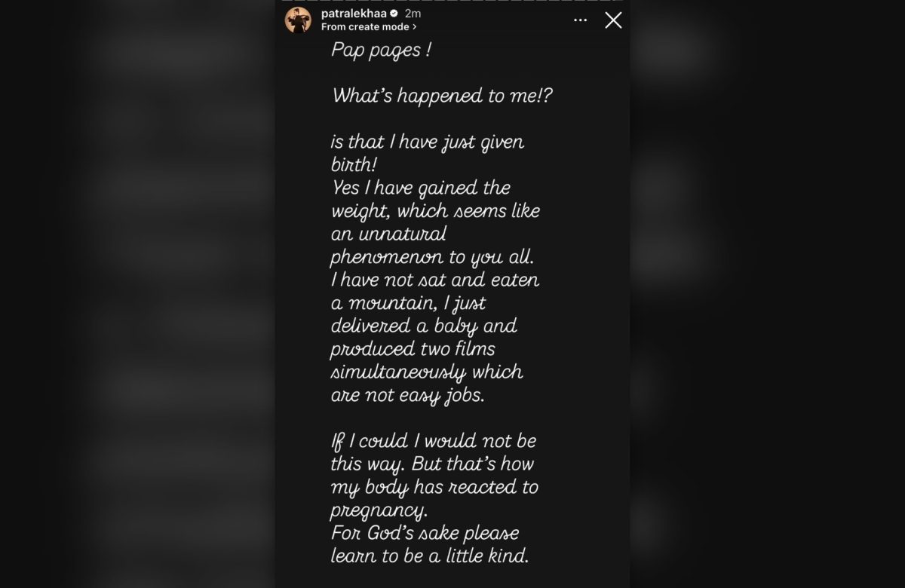Tap the "What's happened to me!?" line
This screenshot has width=905, height=588.
442,96
